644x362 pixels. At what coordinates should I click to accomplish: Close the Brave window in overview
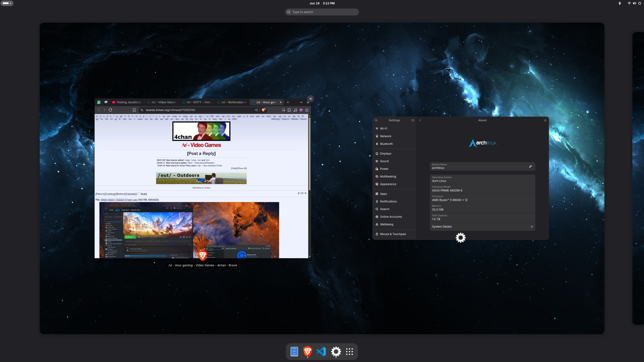(310, 99)
